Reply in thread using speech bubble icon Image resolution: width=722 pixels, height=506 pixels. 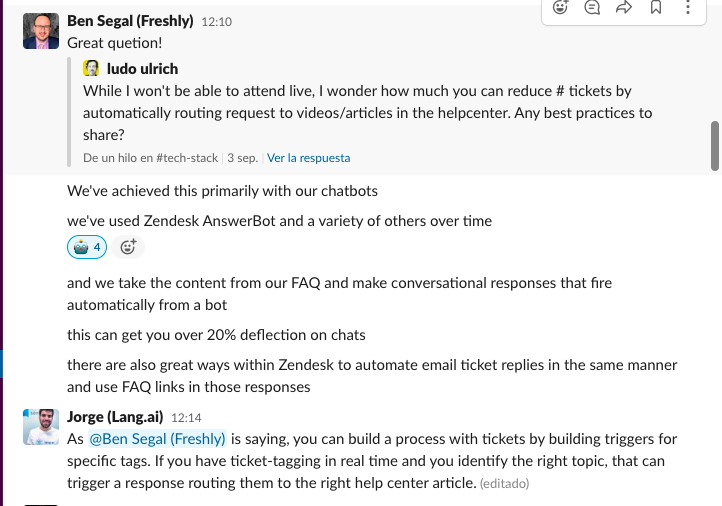(x=592, y=7)
